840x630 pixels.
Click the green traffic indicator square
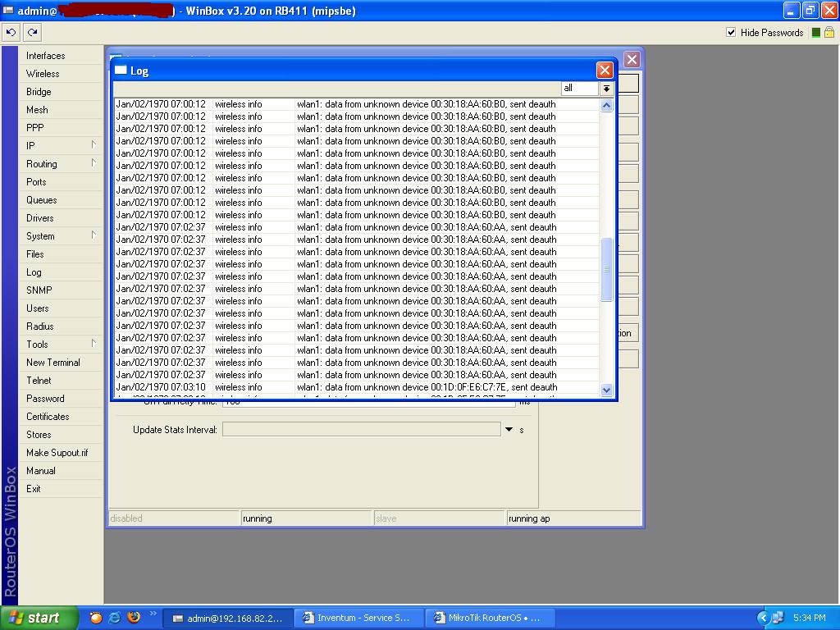[x=815, y=33]
